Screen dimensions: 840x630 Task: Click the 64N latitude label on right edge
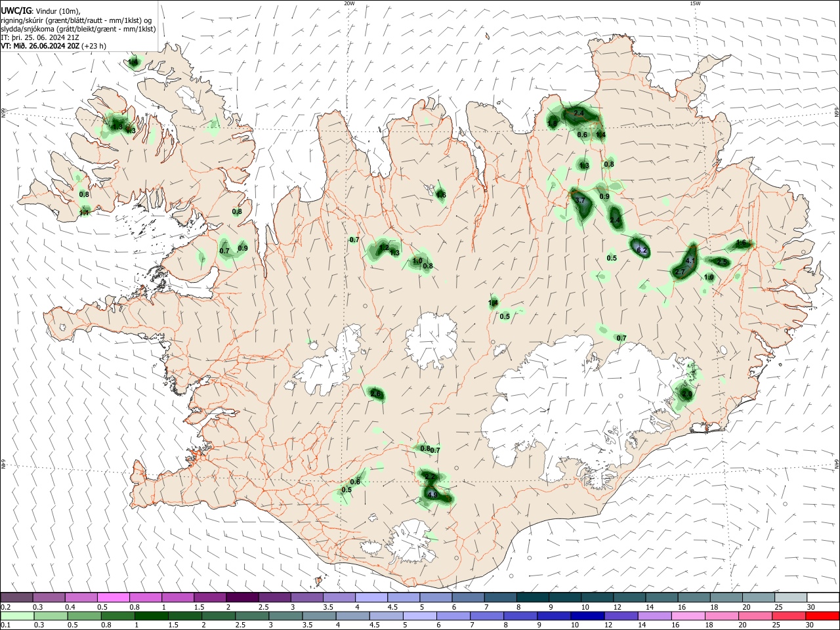(x=837, y=463)
